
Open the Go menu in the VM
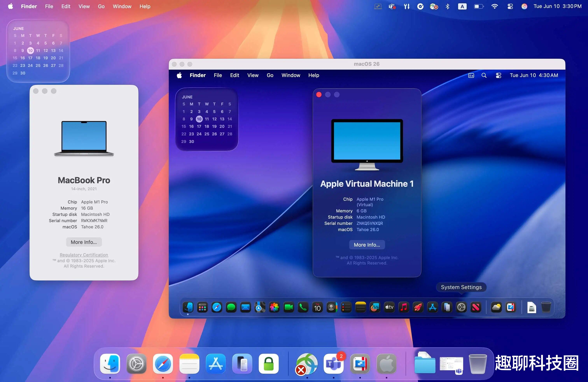tap(270, 75)
